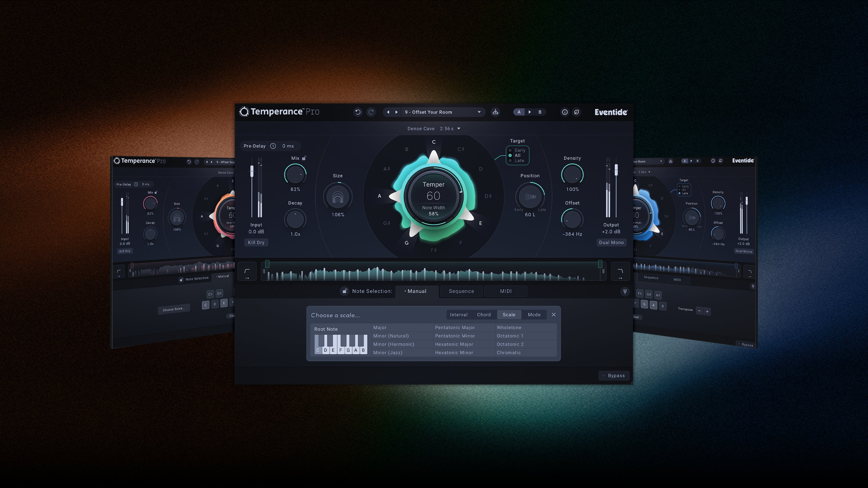Open the info panel via the info icon
The width and height of the screenshot is (868, 488).
[x=564, y=112]
